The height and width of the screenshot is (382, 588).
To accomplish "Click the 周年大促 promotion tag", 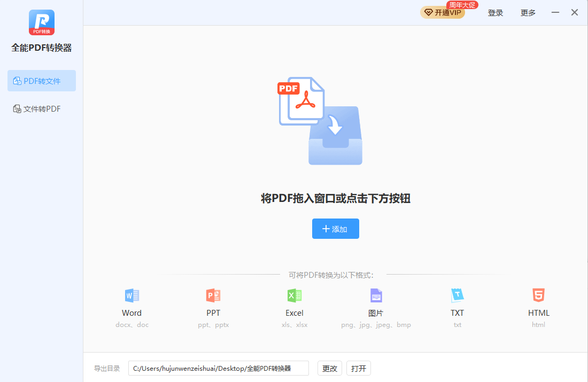I will pos(462,5).
